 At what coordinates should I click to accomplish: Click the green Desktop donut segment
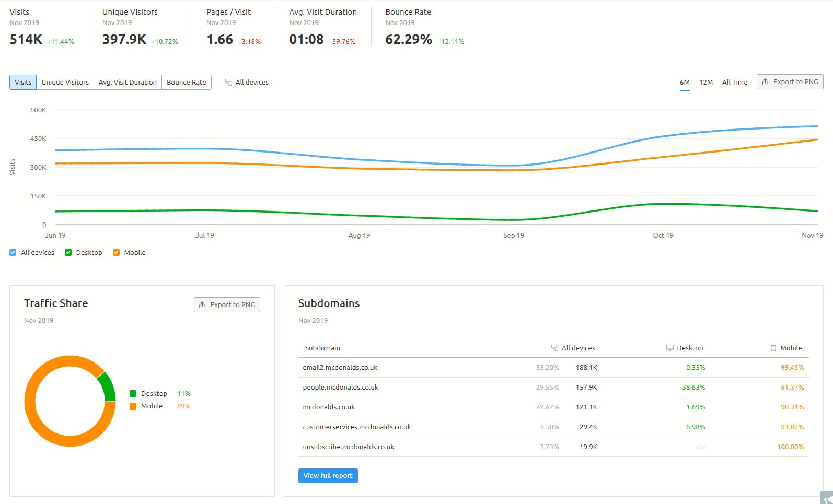tap(107, 387)
